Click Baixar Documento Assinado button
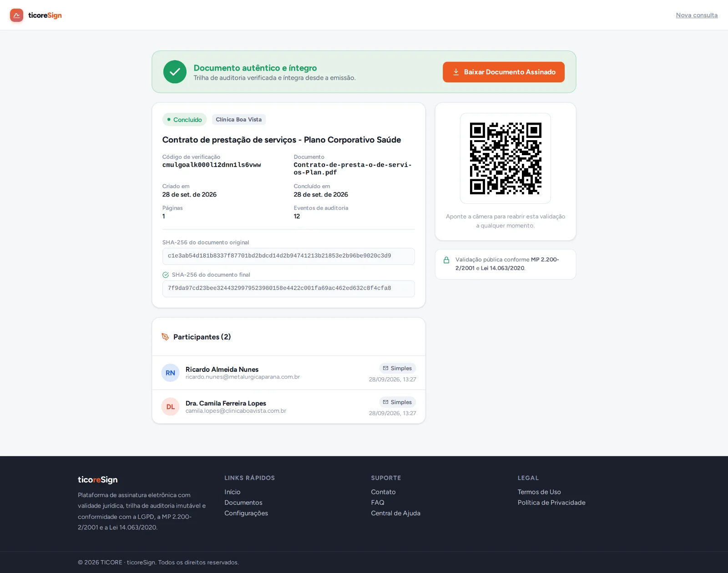The width and height of the screenshot is (728, 573). pyautogui.click(x=504, y=72)
